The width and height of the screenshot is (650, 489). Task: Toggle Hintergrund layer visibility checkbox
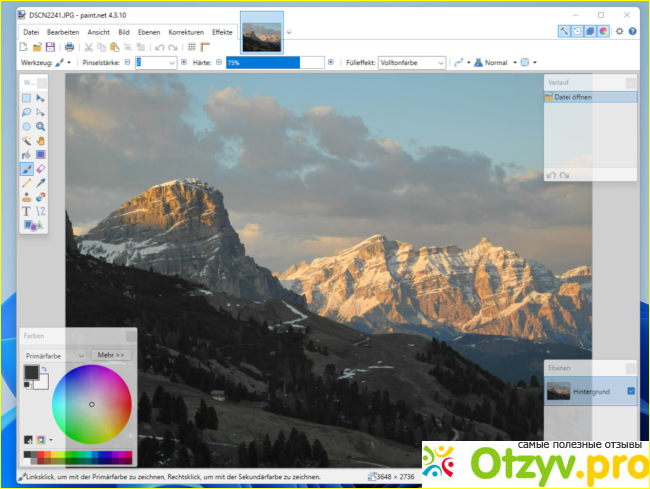click(x=630, y=390)
